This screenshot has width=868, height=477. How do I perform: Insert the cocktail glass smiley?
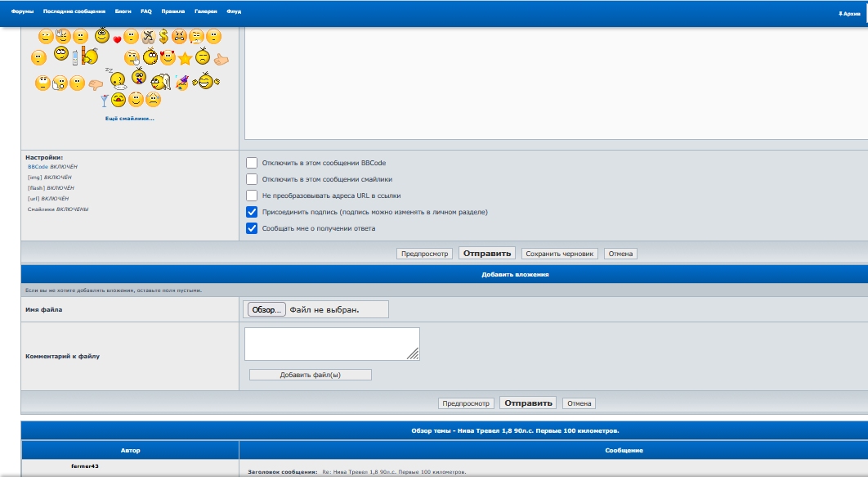tap(104, 101)
